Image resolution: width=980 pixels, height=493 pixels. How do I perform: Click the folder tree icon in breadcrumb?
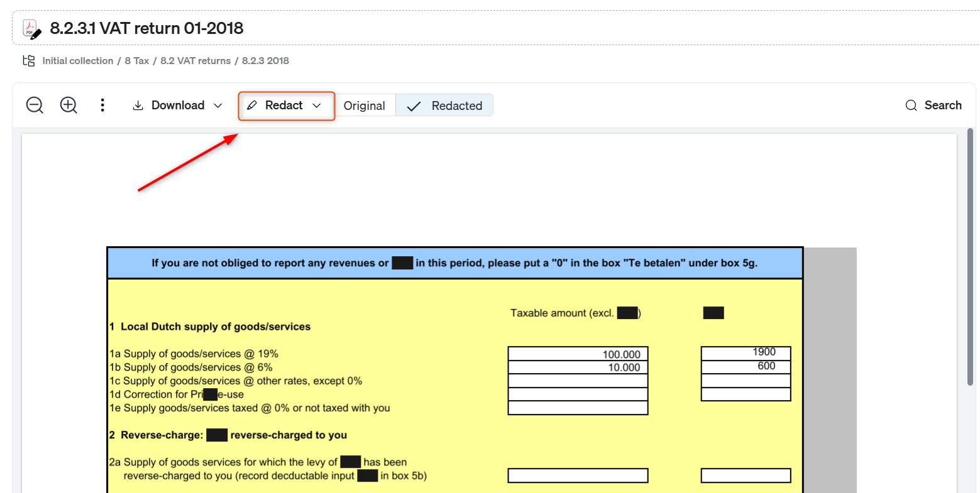(29, 61)
